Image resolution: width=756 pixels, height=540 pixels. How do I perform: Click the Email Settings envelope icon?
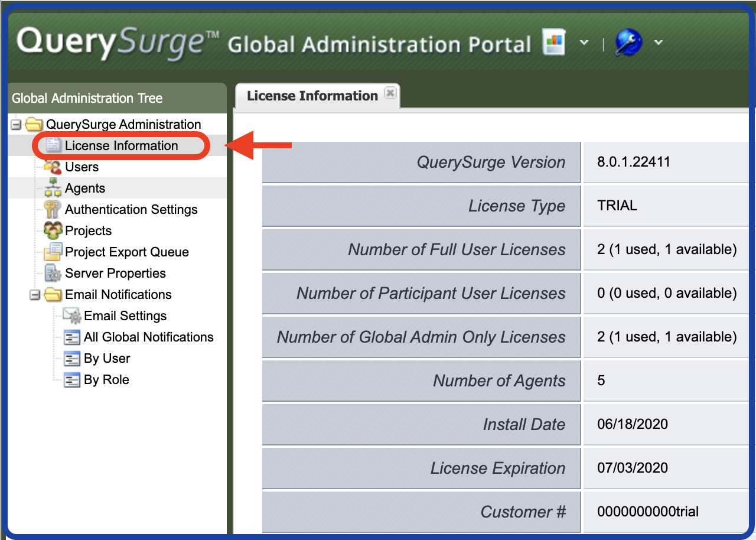(72, 315)
